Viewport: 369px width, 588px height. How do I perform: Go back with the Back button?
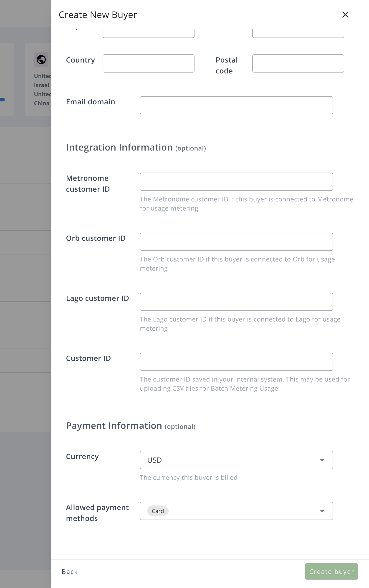(x=70, y=572)
